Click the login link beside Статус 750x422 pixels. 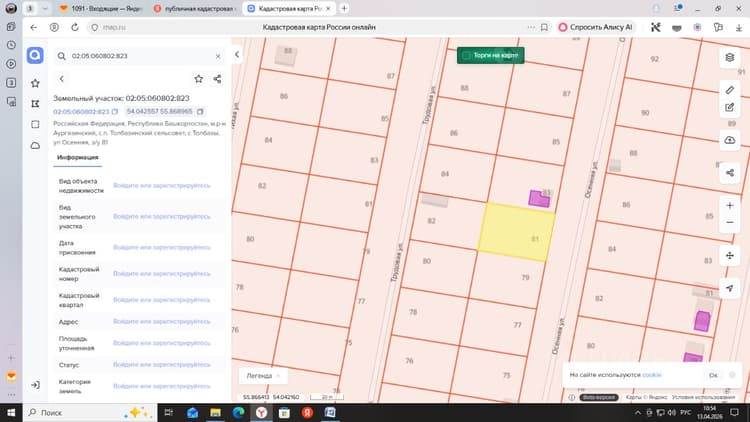(162, 365)
